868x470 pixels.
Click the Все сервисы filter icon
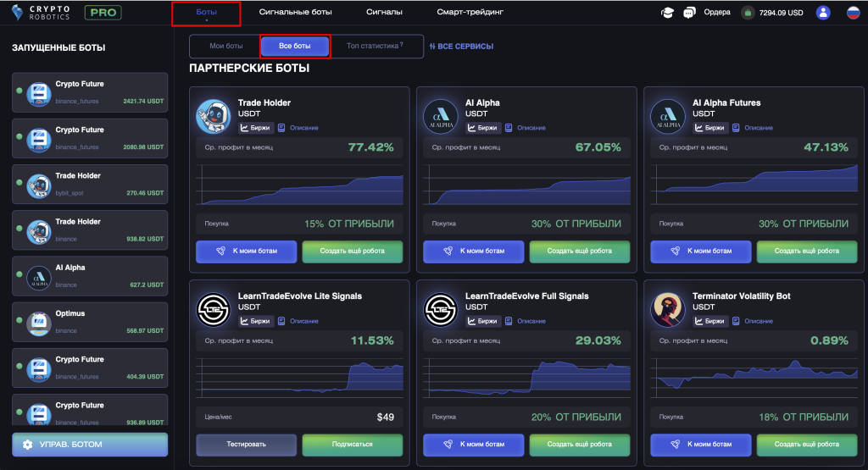pos(432,47)
